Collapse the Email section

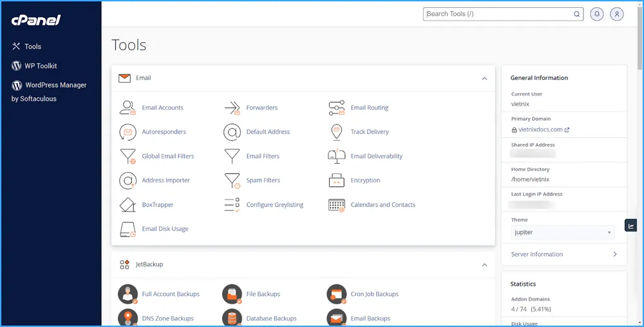click(484, 78)
